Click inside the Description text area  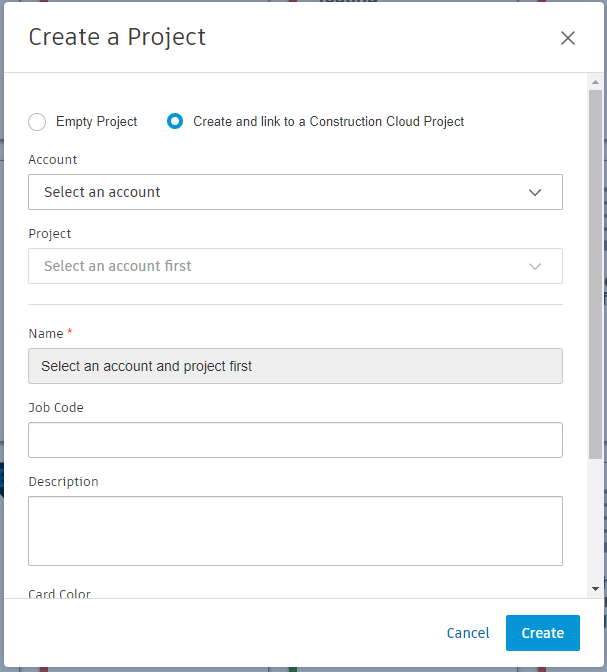tap(295, 531)
